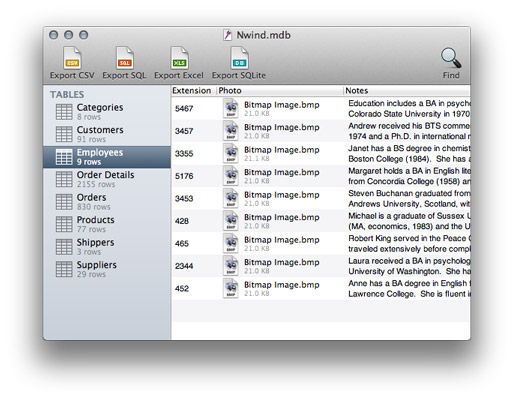This screenshot has width=513, height=399.
Task: Click the note starting 'Michael is a graduate'
Action: 409,221
